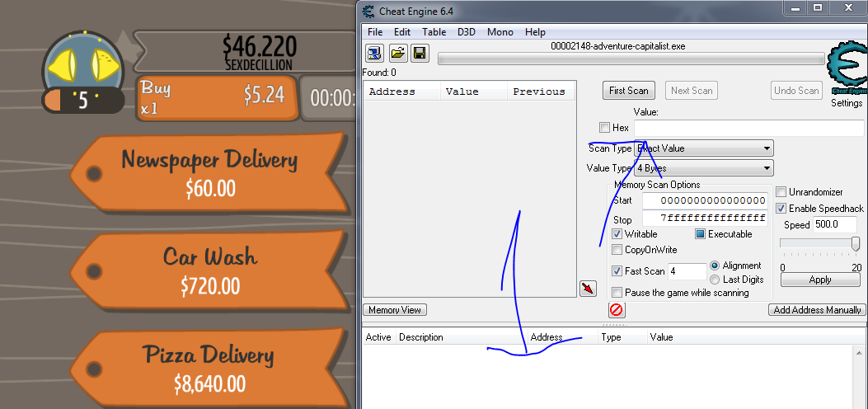
Task: Click the 00:00 timer box in game
Action: pyautogui.click(x=328, y=98)
